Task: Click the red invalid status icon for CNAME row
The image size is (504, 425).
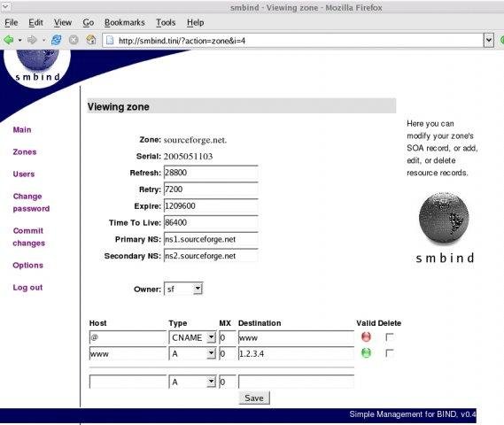Action: pyautogui.click(x=366, y=336)
